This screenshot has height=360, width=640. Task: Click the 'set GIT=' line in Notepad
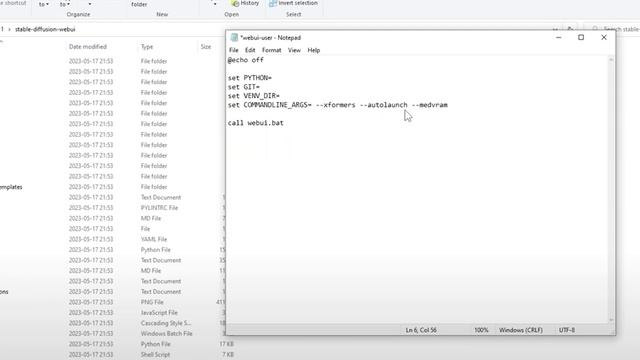click(x=244, y=87)
